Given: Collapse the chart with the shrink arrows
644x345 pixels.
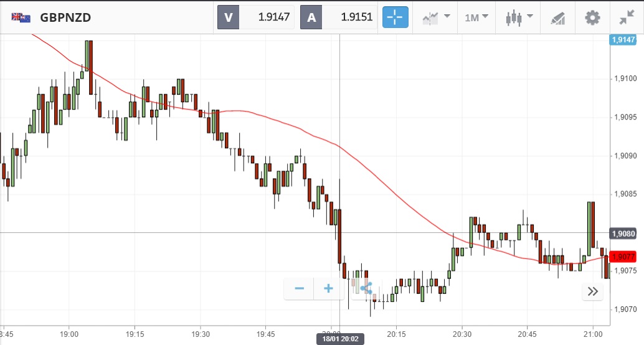Looking at the screenshot, I should (x=627, y=17).
